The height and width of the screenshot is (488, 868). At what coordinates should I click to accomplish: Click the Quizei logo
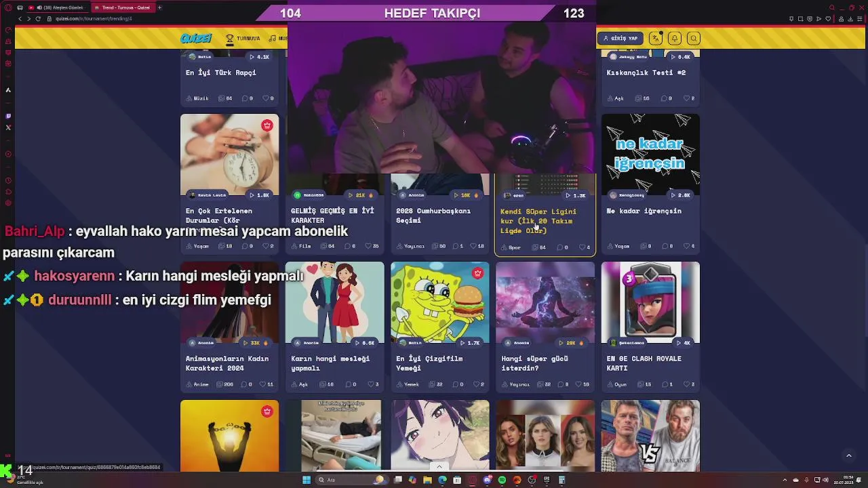click(x=196, y=39)
